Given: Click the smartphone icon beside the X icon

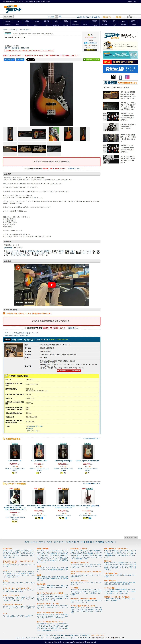Looking at the screenshot, I should click(x=120, y=77).
